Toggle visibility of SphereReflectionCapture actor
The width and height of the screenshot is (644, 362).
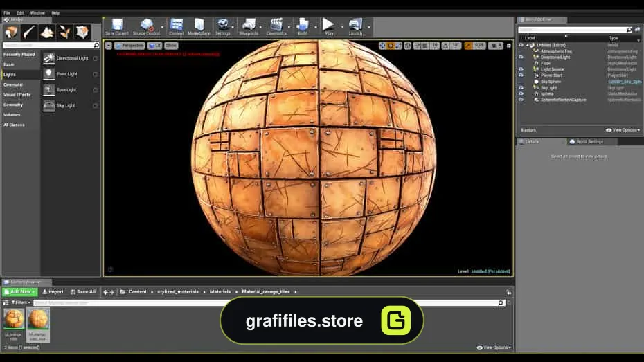pyautogui.click(x=521, y=100)
